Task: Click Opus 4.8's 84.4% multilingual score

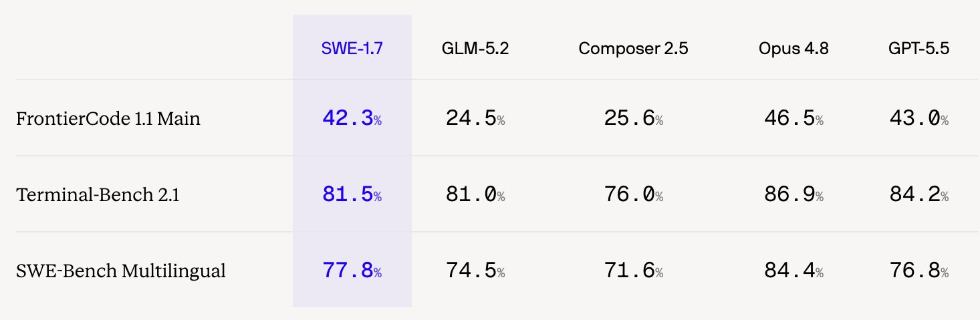Action: [793, 271]
